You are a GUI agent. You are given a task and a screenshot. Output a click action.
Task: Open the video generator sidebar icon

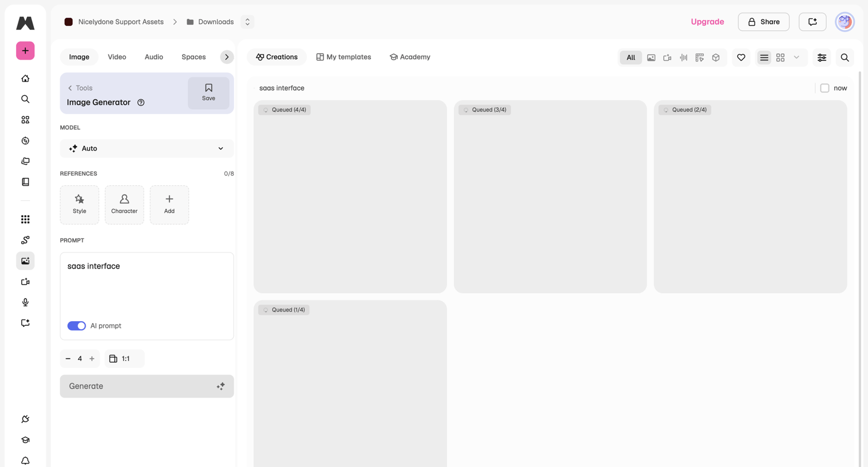(25, 282)
